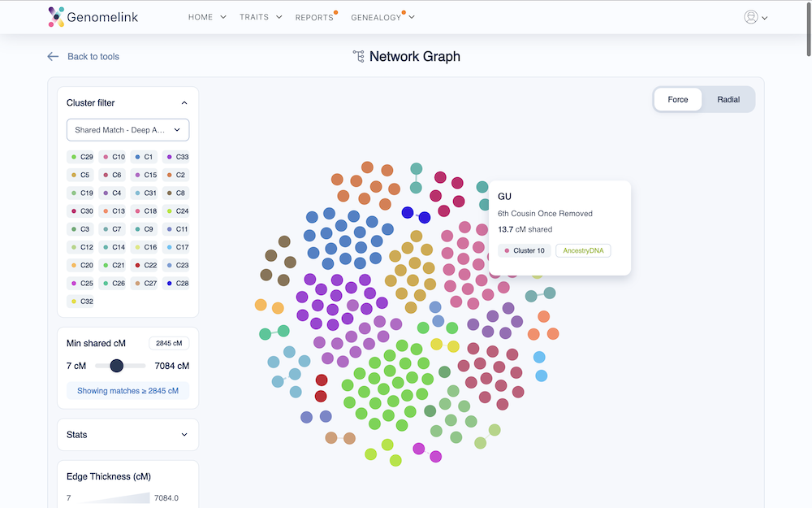Toggle cluster C9 filter chip
The image size is (812, 508).
click(144, 229)
